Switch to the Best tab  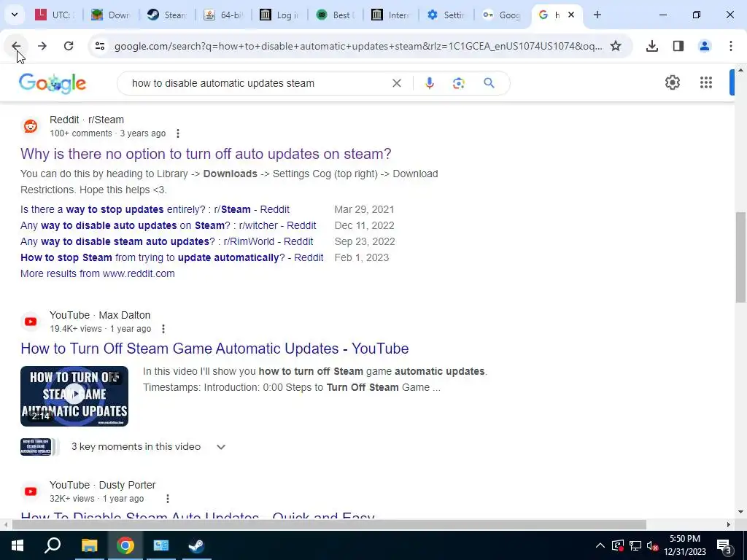coord(335,15)
